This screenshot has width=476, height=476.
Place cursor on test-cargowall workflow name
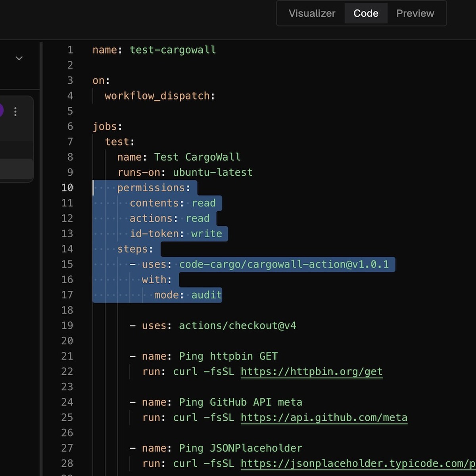tap(173, 50)
